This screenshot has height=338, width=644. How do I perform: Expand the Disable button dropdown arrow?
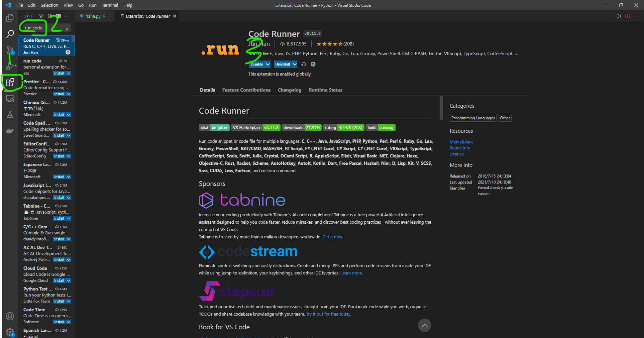[x=268, y=64]
